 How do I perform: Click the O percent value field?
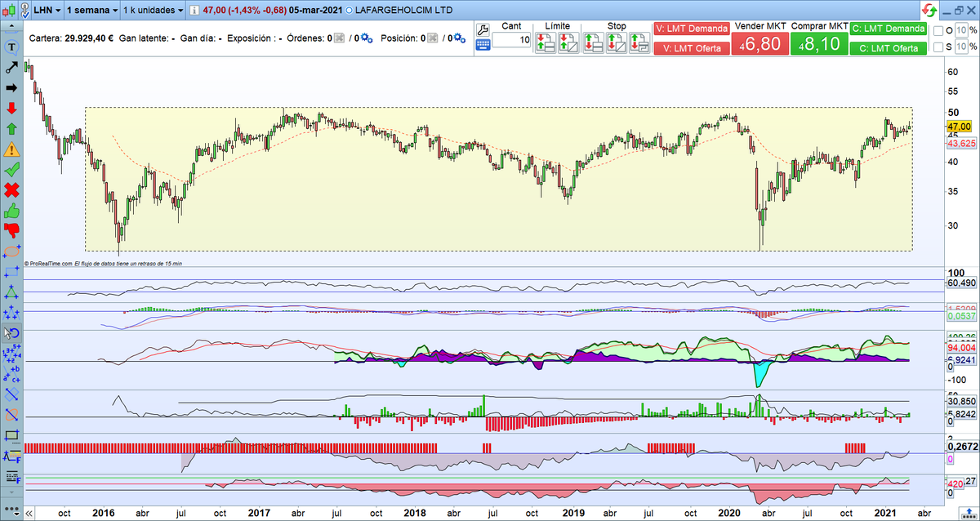coord(960,31)
